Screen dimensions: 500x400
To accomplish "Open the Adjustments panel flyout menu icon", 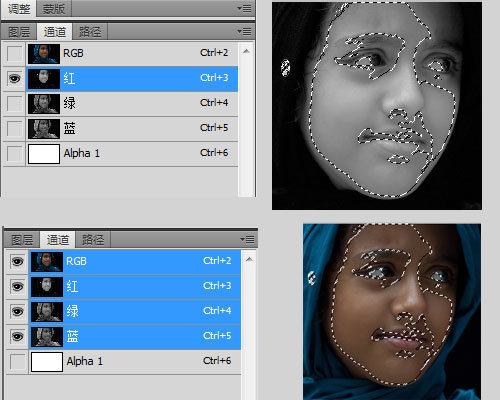I will [244, 8].
